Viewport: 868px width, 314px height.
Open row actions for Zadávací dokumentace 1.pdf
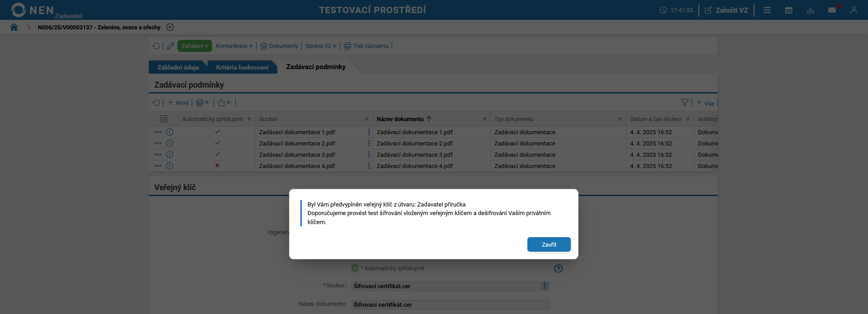[158, 132]
